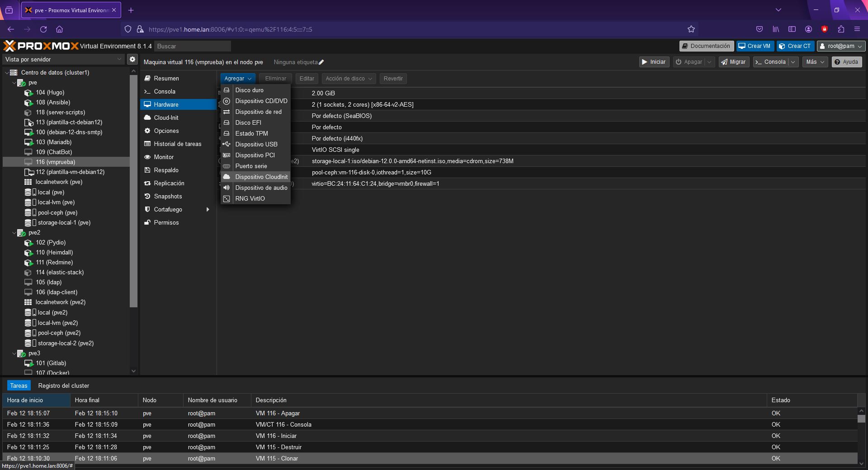This screenshot has width=868, height=470.
Task: Collapse the pve2 node tree
Action: coord(14,233)
